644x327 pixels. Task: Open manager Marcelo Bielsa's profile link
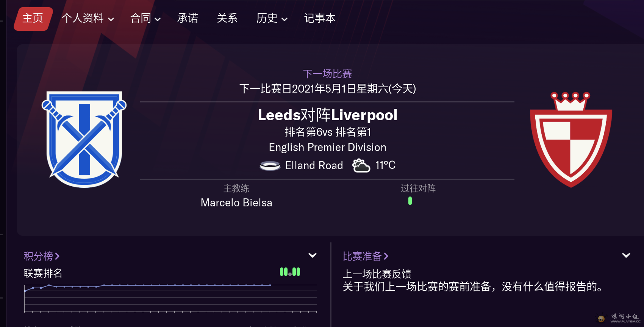point(236,203)
